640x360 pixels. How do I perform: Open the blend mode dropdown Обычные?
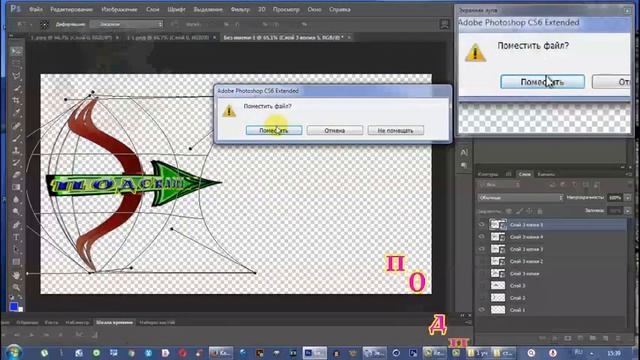pyautogui.click(x=520, y=198)
